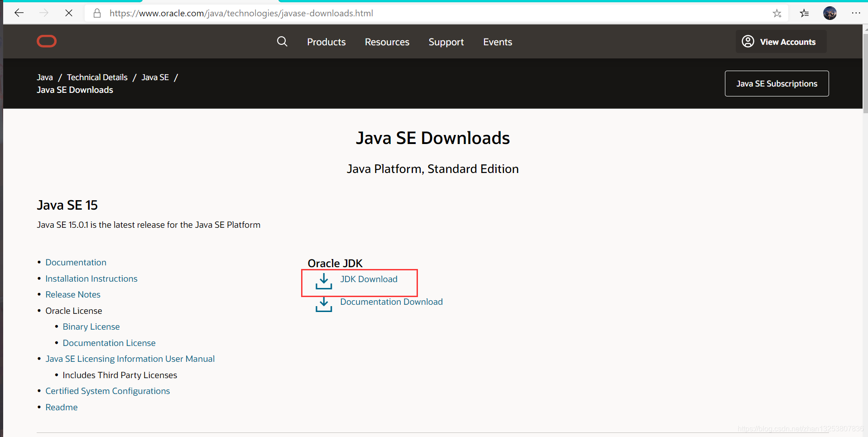This screenshot has width=868, height=437.
Task: Open the Documentation License link
Action: [109, 343]
